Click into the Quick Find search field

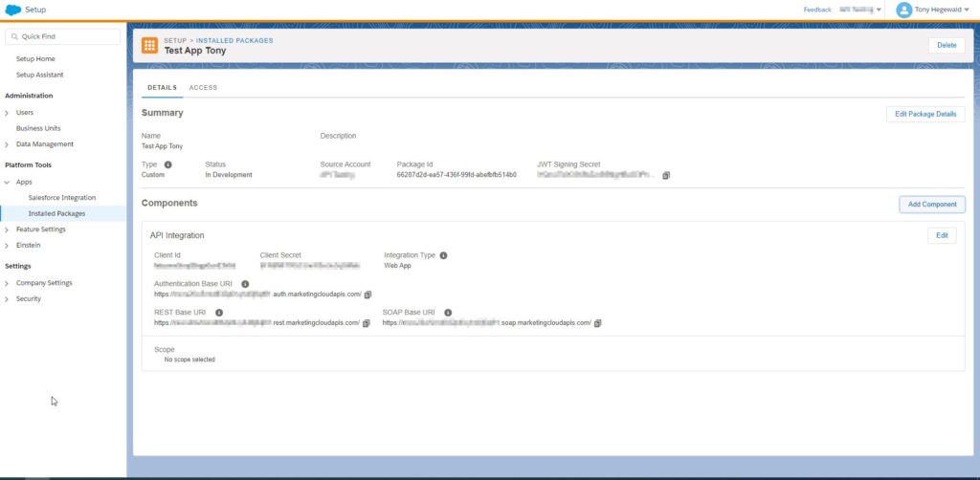pos(62,36)
